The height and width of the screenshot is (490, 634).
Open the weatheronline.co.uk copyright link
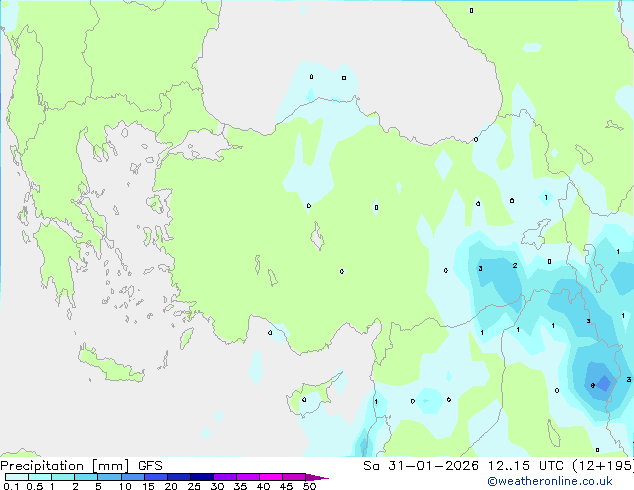tap(550, 481)
